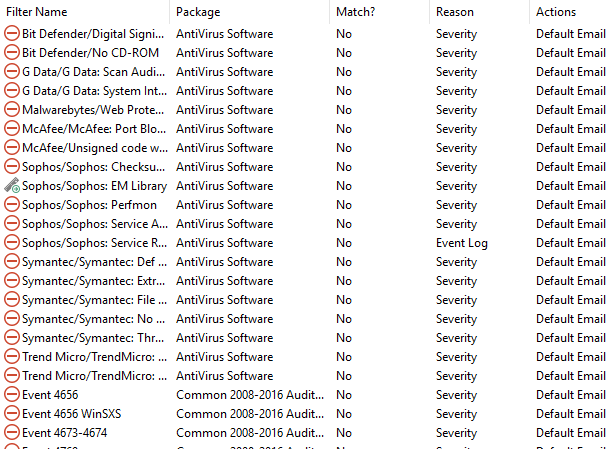Click red icon beside Symantec: Thr...
616x449 pixels.
coord(12,337)
